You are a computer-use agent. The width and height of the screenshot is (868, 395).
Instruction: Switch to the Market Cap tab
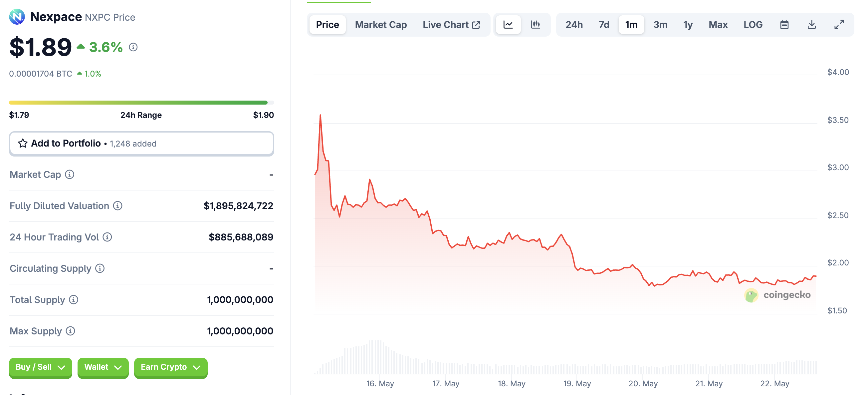[381, 25]
